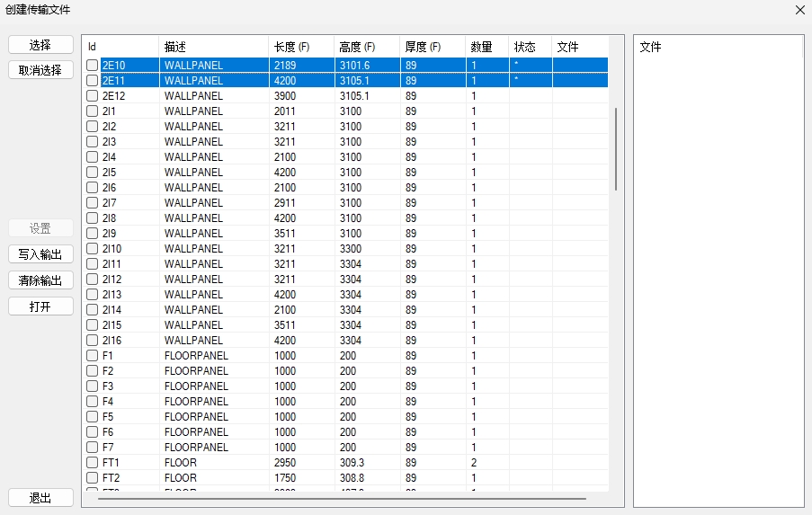Select row Id 2I14
This screenshot has height=515, width=812.
[x=112, y=309]
